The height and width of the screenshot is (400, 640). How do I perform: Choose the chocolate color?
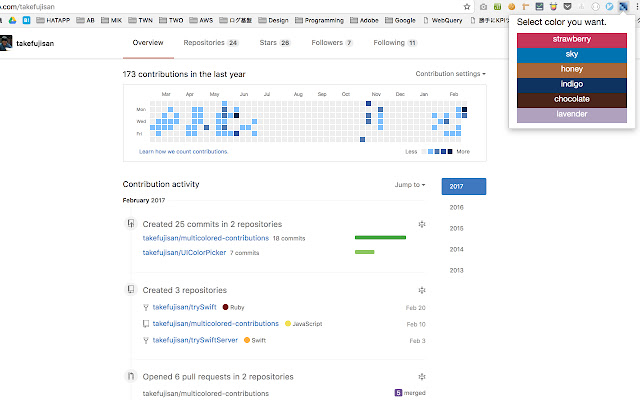[x=571, y=100]
